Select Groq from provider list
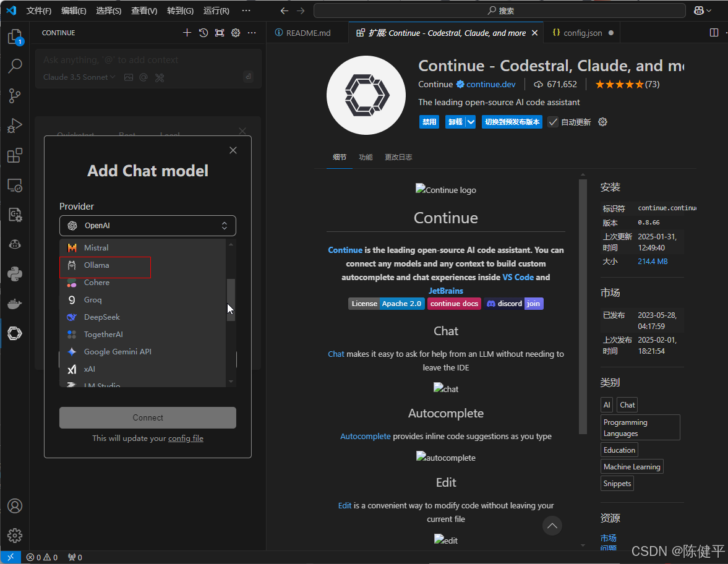This screenshot has width=728, height=564. [142, 300]
